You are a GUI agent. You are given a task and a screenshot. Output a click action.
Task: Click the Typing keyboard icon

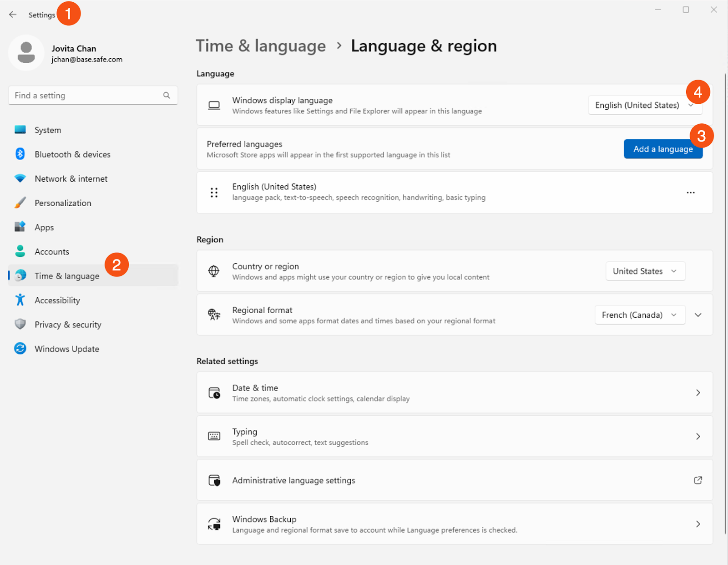[214, 436]
